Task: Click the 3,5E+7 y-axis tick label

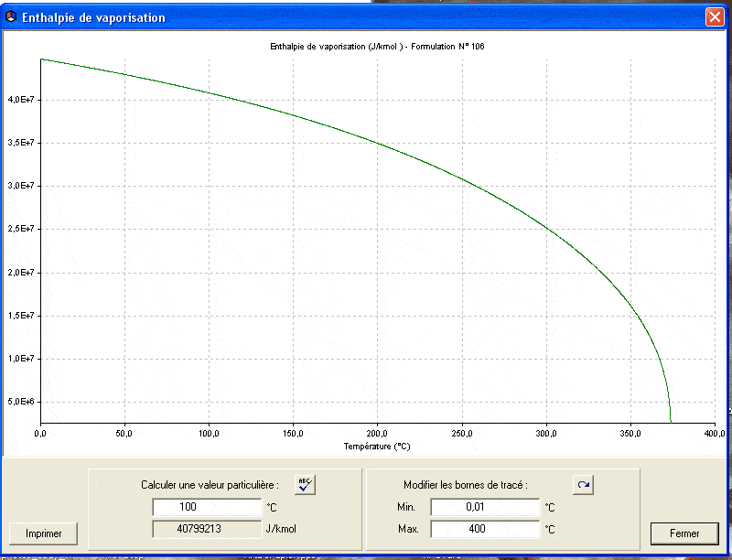Action: 21,143
